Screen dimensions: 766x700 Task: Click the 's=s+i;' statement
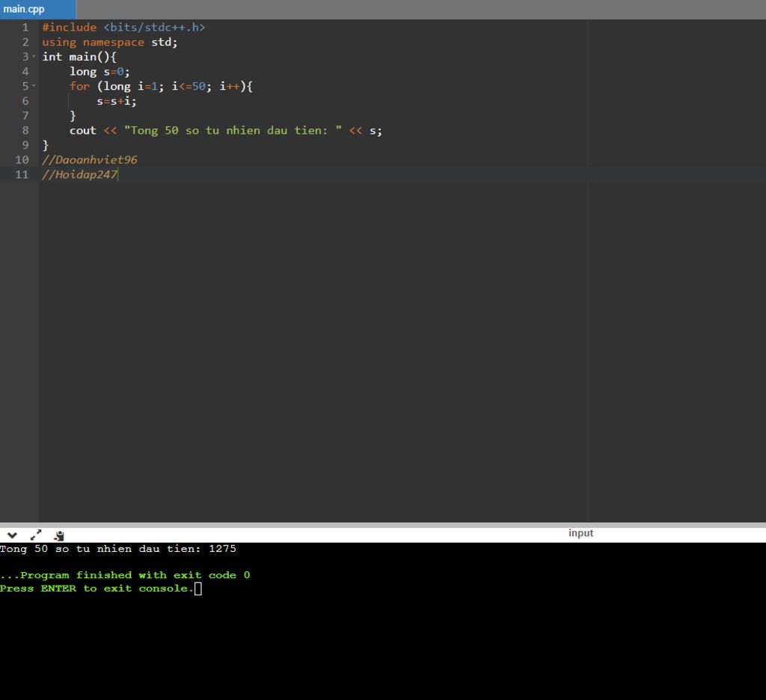[117, 101]
